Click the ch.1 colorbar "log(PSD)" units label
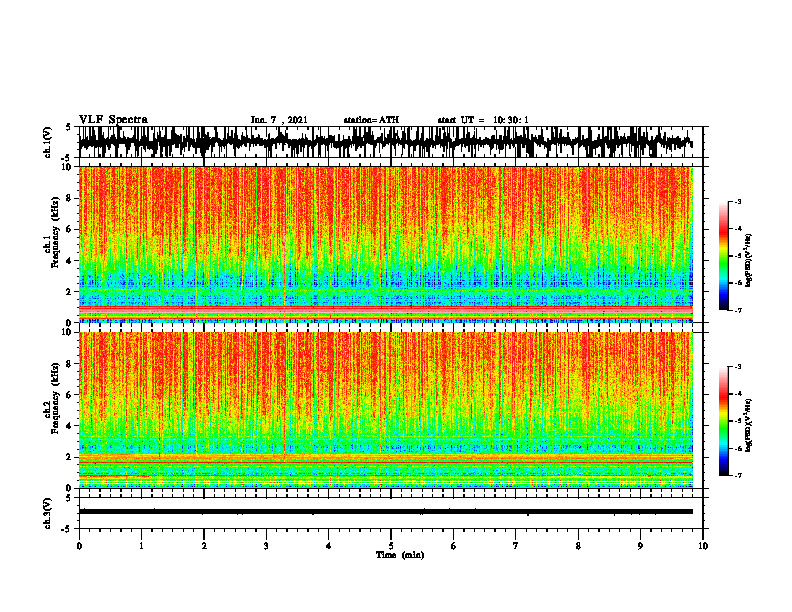 [x=748, y=261]
